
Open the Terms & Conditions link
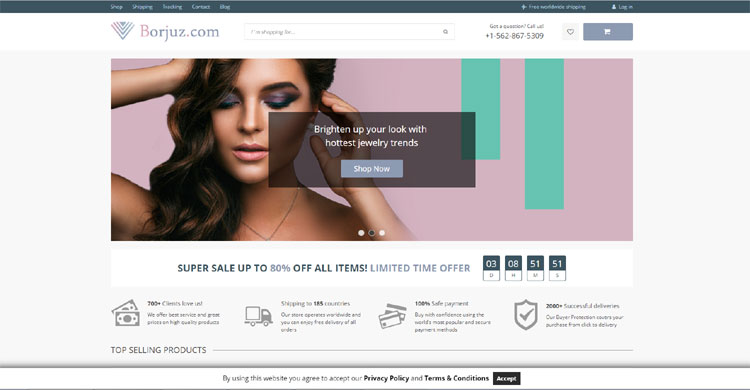point(456,378)
